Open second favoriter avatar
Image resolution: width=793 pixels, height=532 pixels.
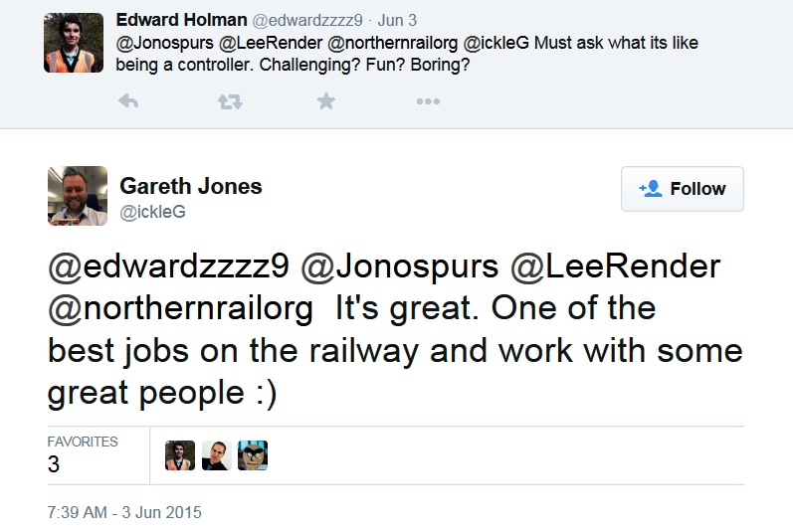[x=216, y=455]
